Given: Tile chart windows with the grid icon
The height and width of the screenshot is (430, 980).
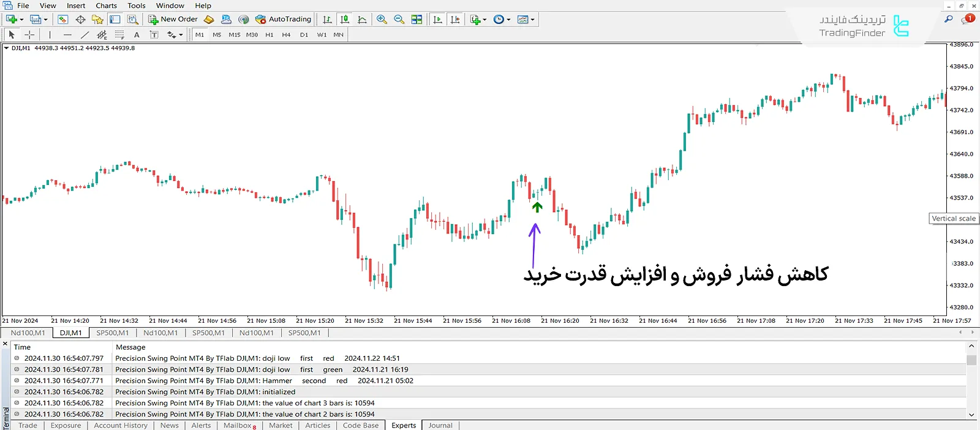Looking at the screenshot, I should (417, 20).
